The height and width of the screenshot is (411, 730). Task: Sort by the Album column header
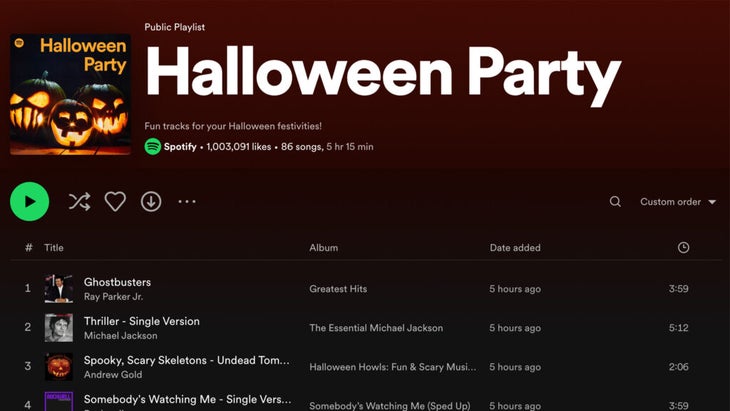pos(324,248)
